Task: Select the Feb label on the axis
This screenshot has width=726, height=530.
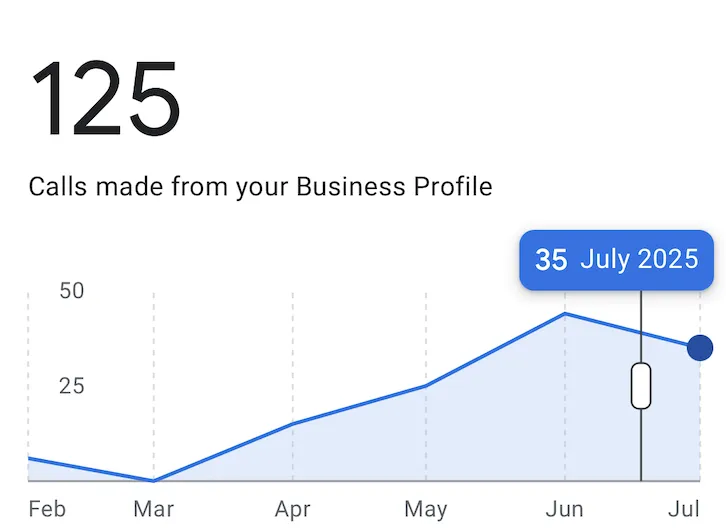Action: 47,509
